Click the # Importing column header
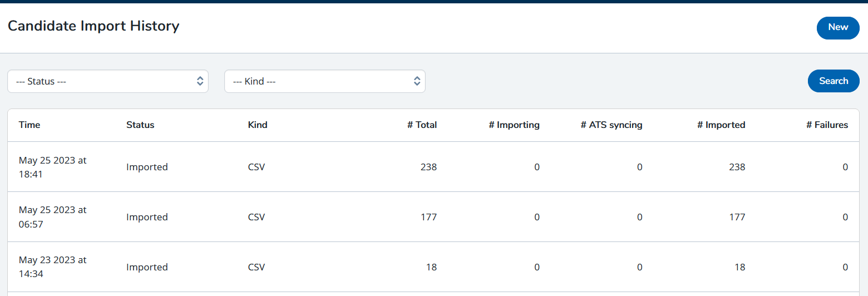 [x=514, y=125]
